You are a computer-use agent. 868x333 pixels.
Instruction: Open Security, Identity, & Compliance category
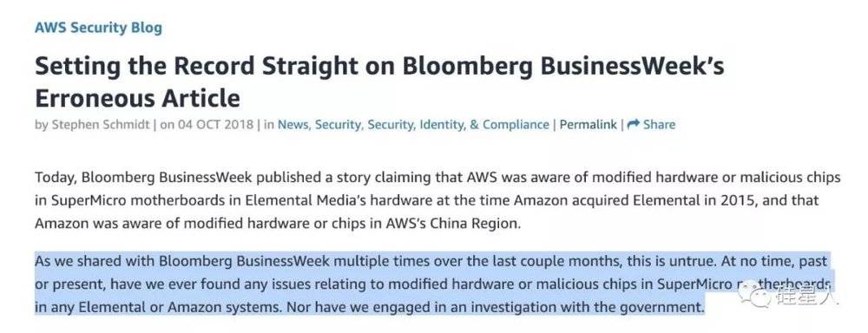tap(458, 125)
